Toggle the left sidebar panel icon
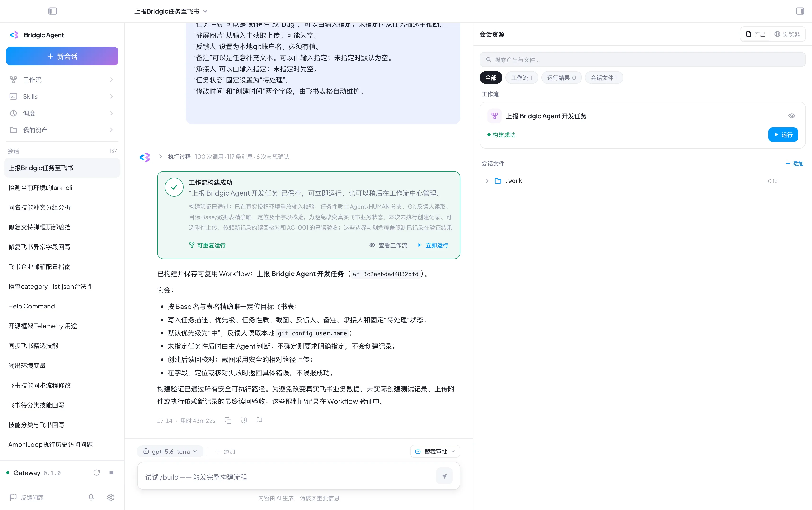The image size is (812, 510). [52, 11]
